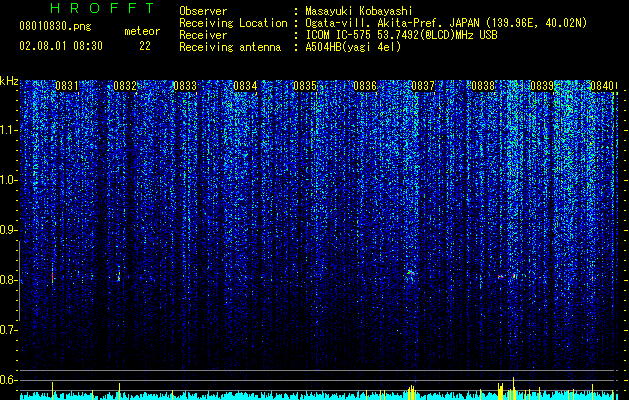The height and width of the screenshot is (400, 629).
Task: Click the 0.7 kHz axis label
Action: point(8,330)
